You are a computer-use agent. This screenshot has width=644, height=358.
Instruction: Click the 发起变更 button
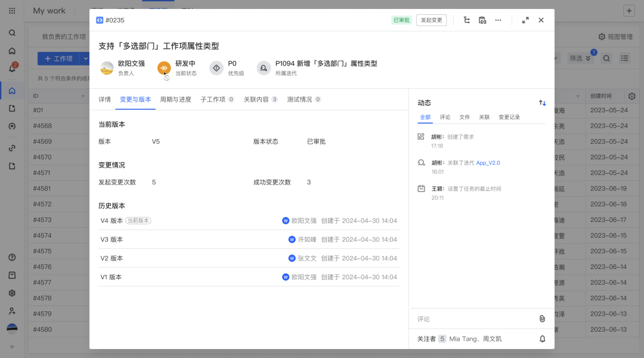point(431,20)
